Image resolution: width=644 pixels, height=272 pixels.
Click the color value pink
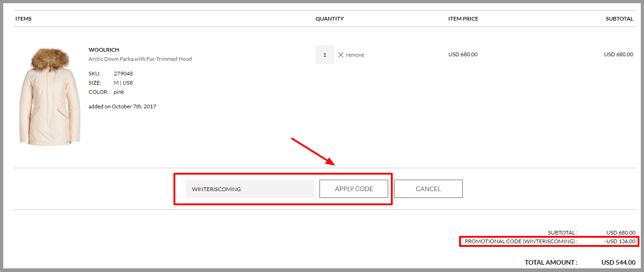coord(119,92)
